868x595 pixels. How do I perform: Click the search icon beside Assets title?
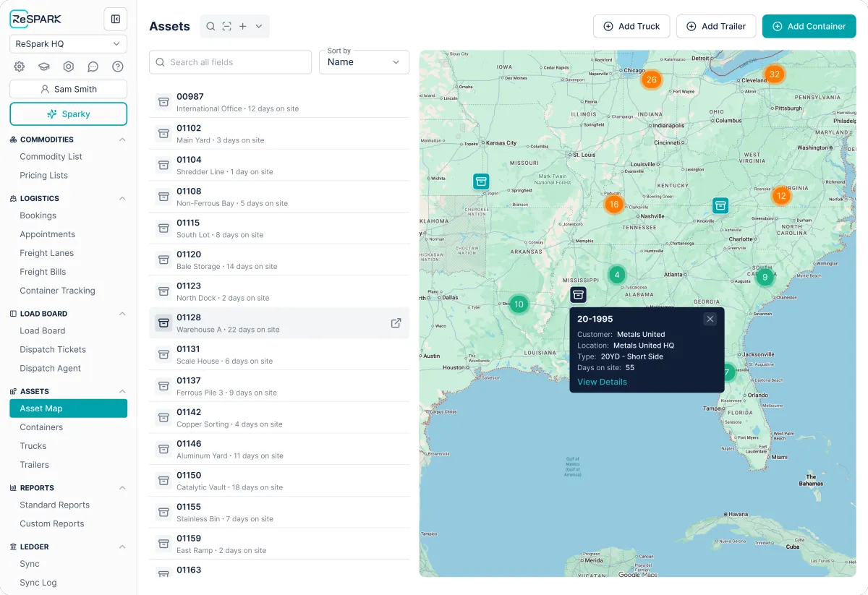(210, 26)
